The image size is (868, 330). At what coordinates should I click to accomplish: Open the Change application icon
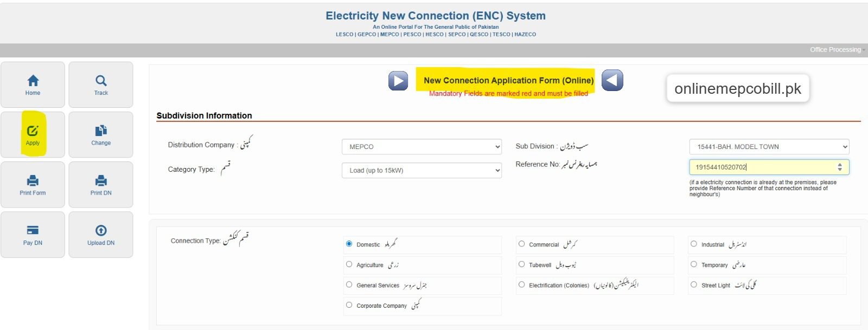click(x=101, y=131)
